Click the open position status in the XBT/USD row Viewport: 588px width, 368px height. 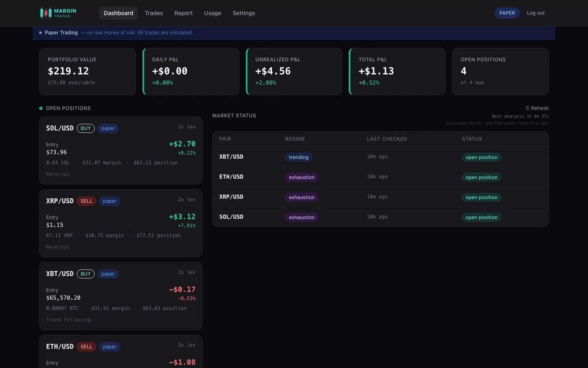[x=481, y=157]
